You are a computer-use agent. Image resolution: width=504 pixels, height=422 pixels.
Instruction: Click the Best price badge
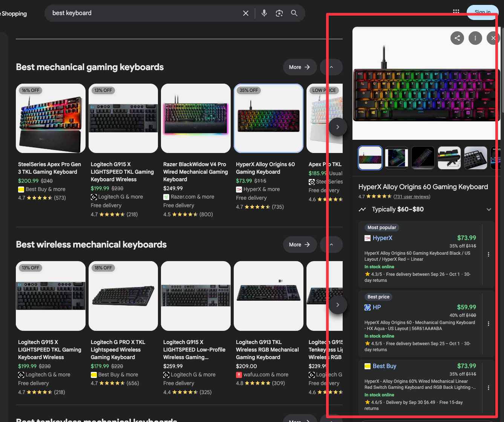[378, 297]
